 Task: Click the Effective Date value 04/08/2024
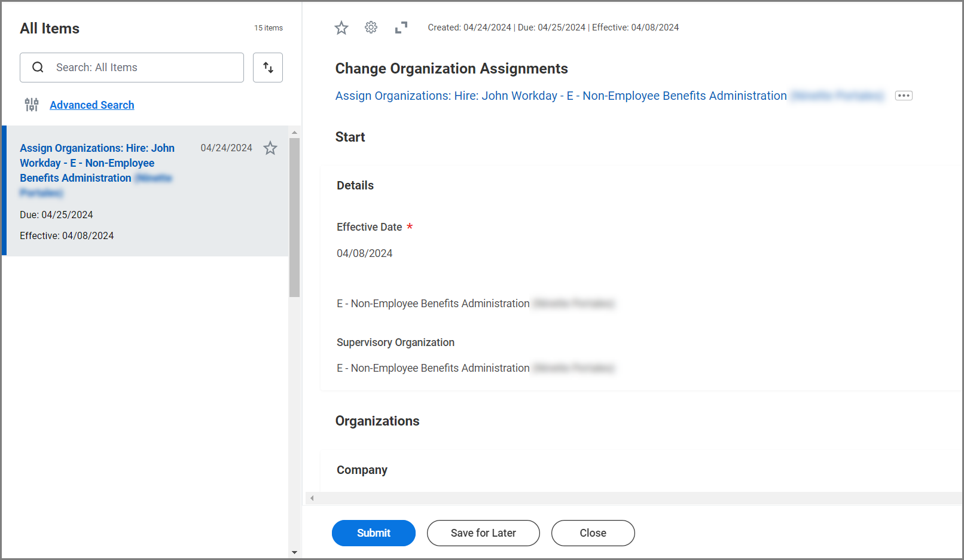365,253
